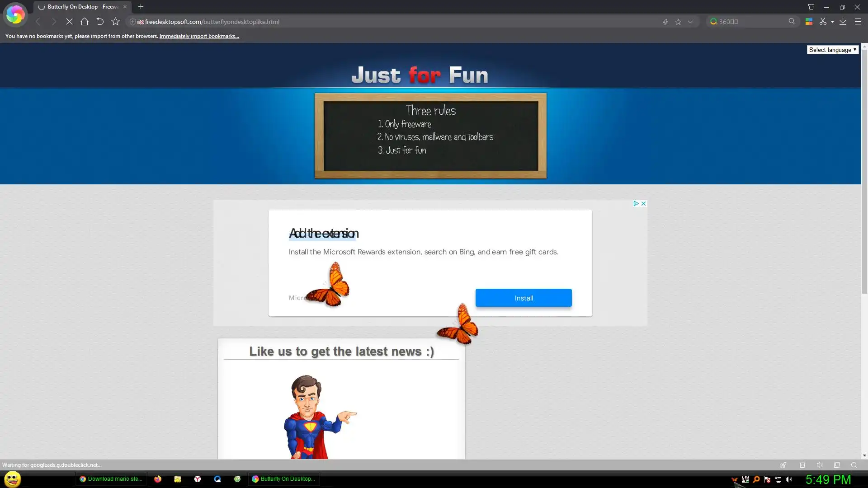Click the colorful extensions grid icon
This screenshot has width=868, height=488.
[809, 22]
